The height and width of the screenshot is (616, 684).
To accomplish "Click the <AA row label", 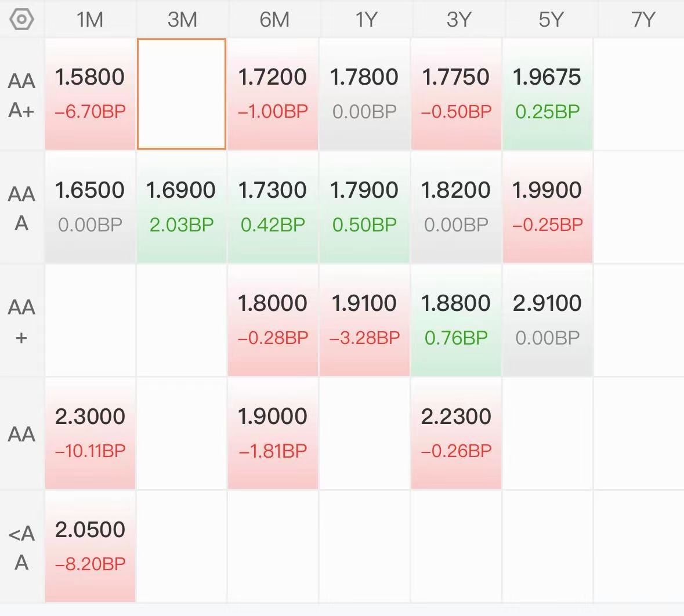I will (21, 548).
